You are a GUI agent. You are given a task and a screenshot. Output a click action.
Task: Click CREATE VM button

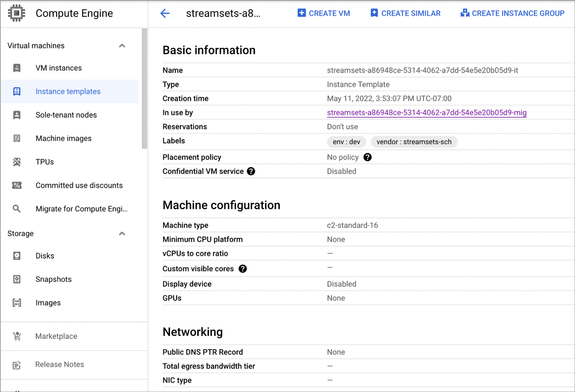[324, 13]
